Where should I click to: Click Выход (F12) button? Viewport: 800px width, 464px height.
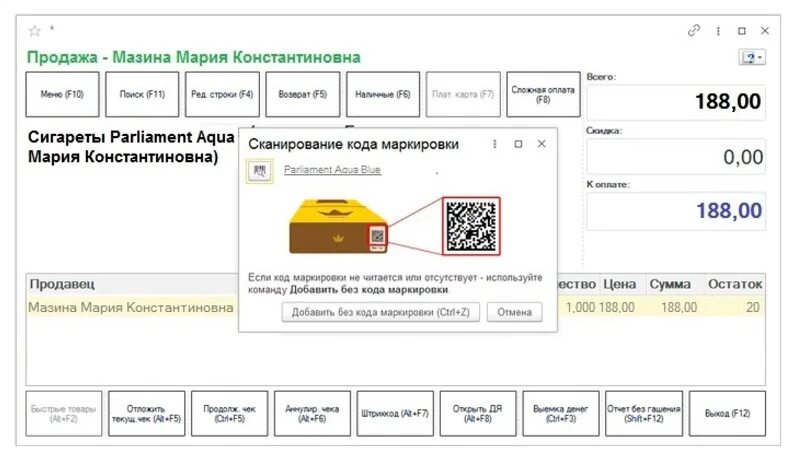tap(727, 414)
